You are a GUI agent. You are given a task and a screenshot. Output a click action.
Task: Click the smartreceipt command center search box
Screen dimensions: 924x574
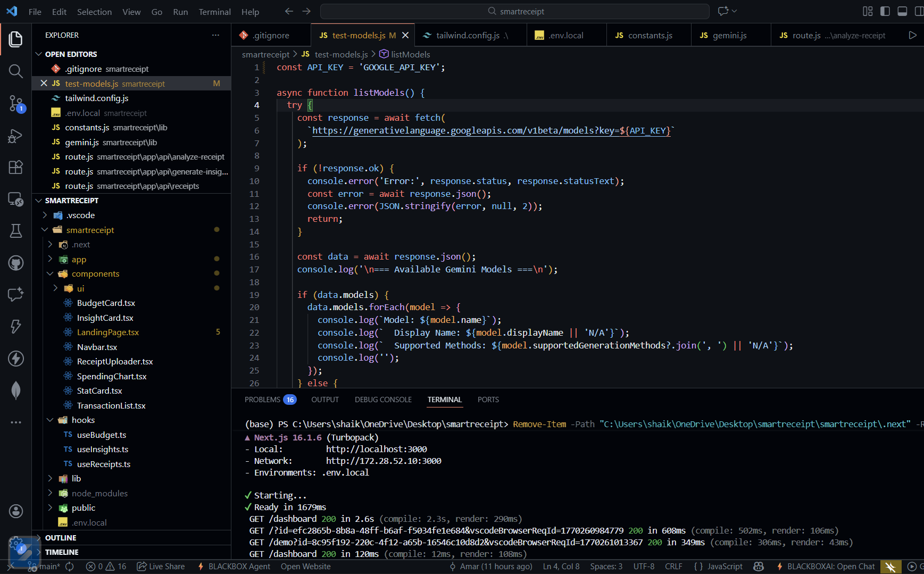tap(514, 12)
